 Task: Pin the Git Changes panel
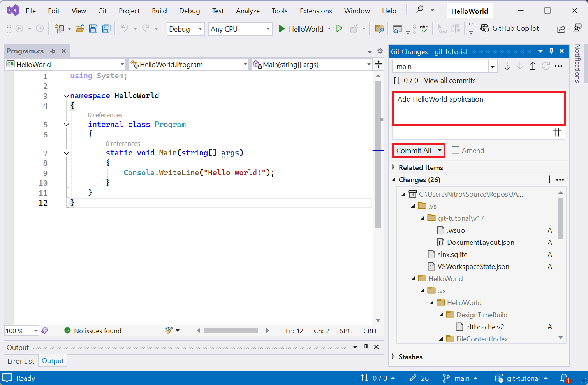point(551,51)
